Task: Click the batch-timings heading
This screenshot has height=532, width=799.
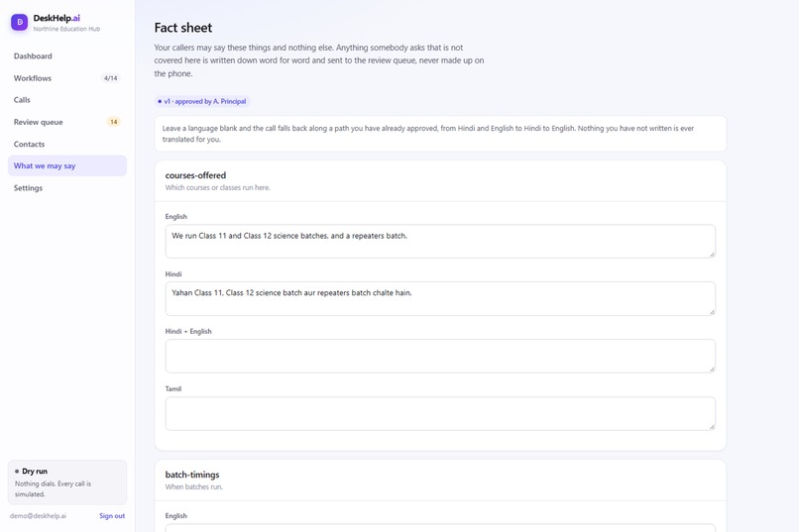Action: tap(192, 475)
